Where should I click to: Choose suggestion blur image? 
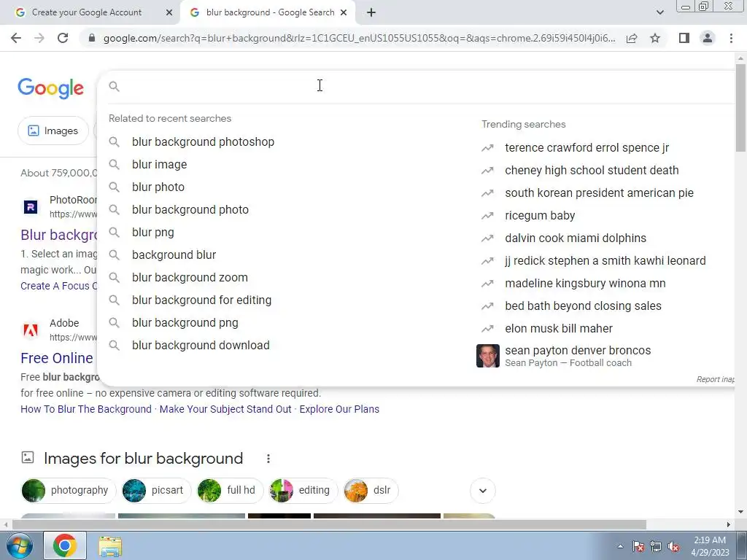[x=159, y=164]
